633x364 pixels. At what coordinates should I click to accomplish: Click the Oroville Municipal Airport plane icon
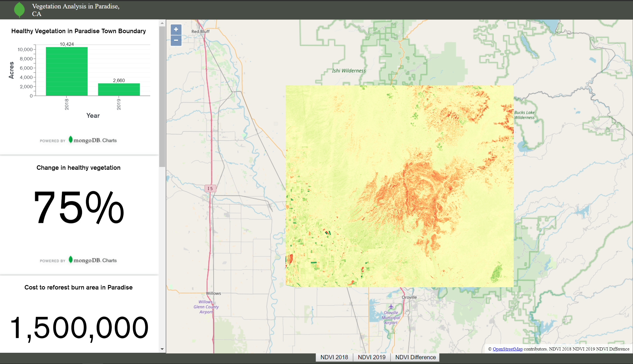[x=391, y=307]
